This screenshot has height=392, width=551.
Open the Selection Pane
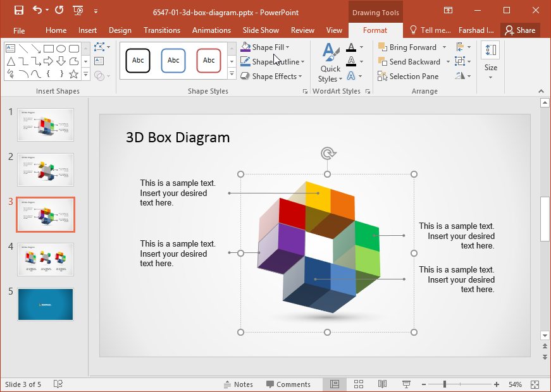point(408,77)
